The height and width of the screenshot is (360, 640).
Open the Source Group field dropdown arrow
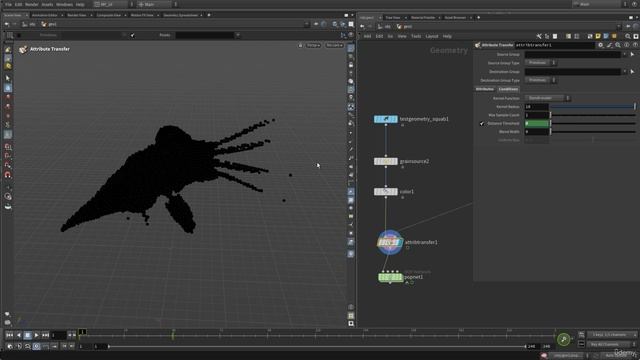pos(624,54)
